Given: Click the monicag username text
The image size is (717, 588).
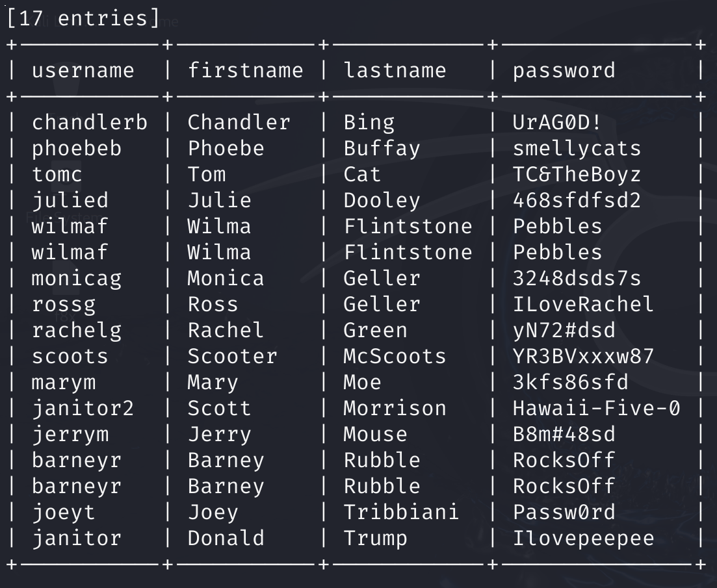Looking at the screenshot, I should point(76,279).
